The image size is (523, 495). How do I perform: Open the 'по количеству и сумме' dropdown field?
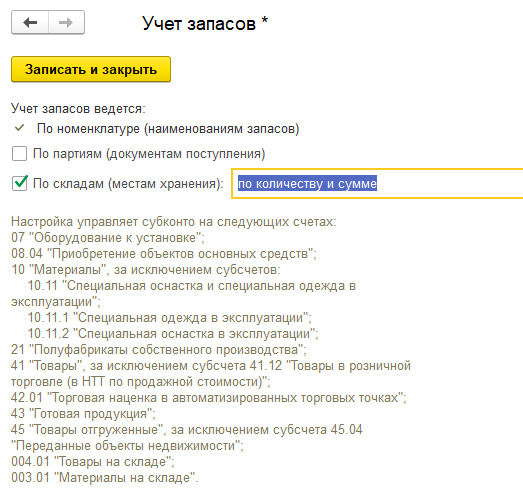tap(377, 183)
